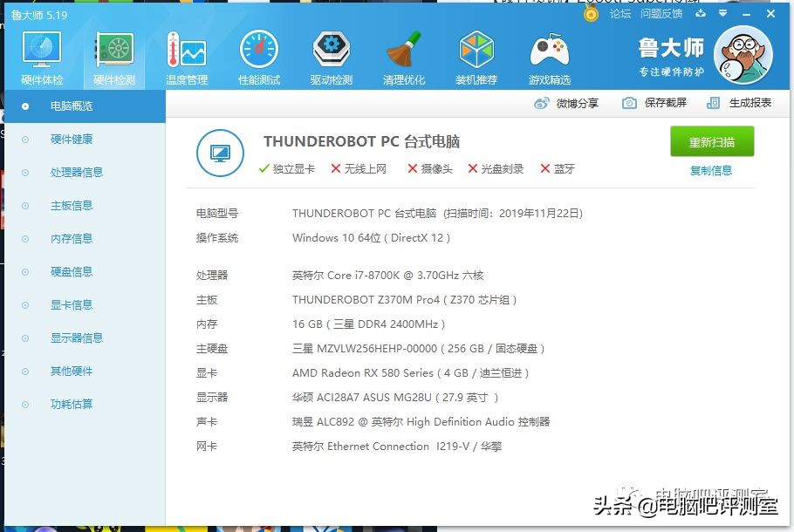Screen dimensions: 794x532
Task: Open the 温度管理 temperature management tool
Action: [186, 55]
